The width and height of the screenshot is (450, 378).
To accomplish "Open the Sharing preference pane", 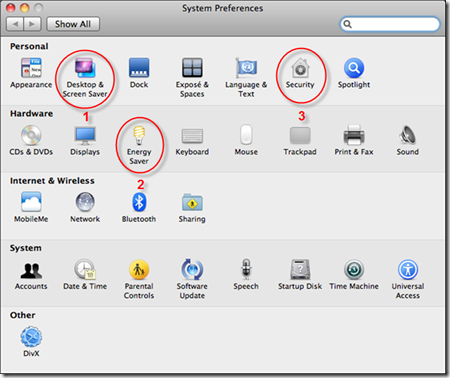I will [x=192, y=207].
